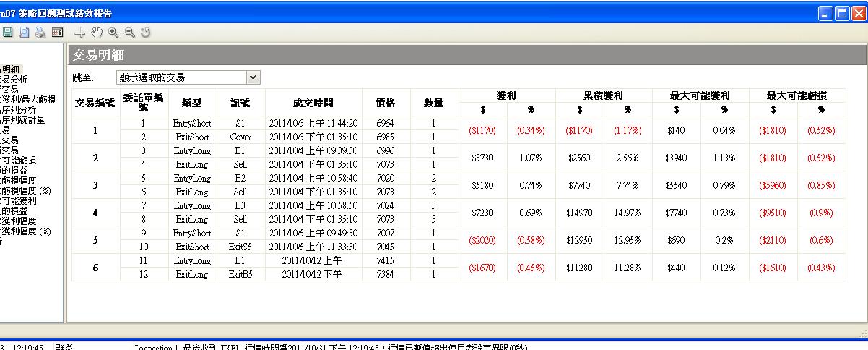Image resolution: width=868 pixels, height=350 pixels.
Task: Click the 價格 column header
Action: [x=385, y=103]
